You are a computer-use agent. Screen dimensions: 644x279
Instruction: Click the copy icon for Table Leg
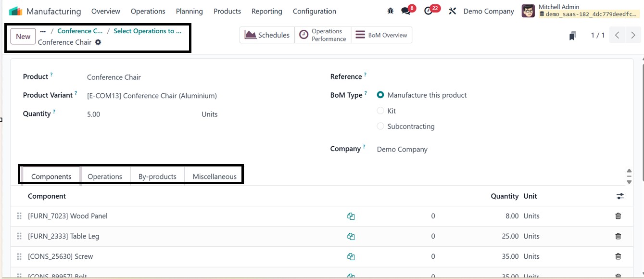coord(351,236)
